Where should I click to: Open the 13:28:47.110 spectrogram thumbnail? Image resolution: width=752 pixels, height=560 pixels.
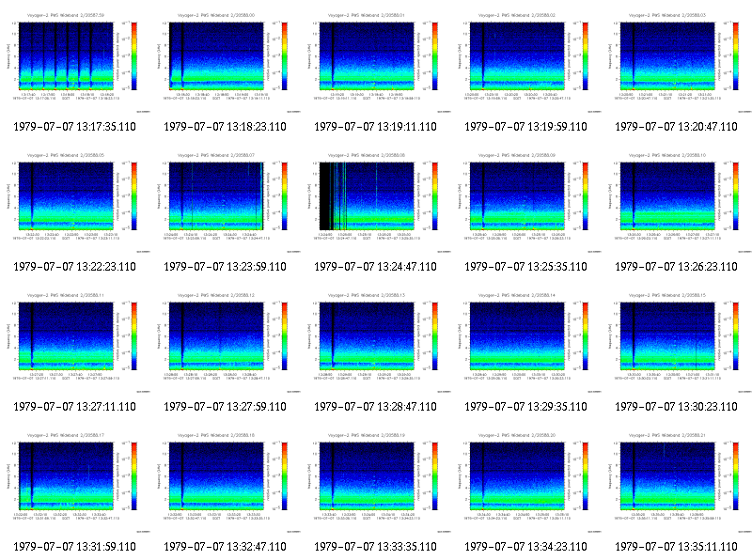pos(376,342)
